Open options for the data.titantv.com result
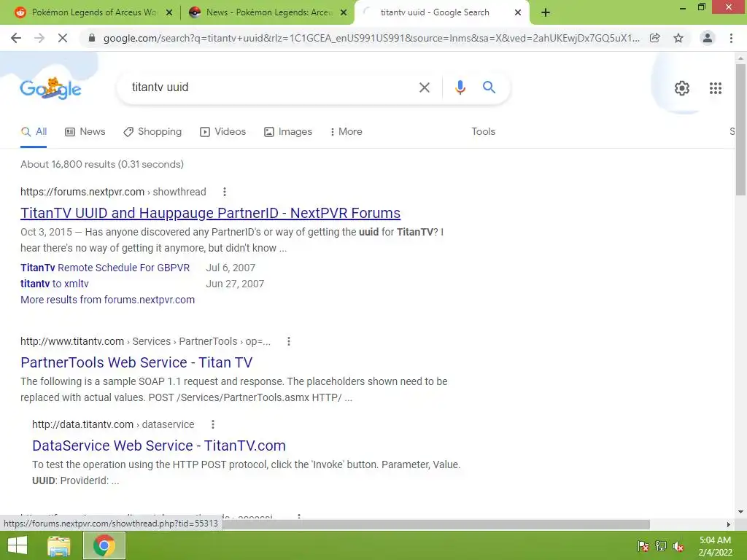The width and height of the screenshot is (747, 560). coord(212,424)
